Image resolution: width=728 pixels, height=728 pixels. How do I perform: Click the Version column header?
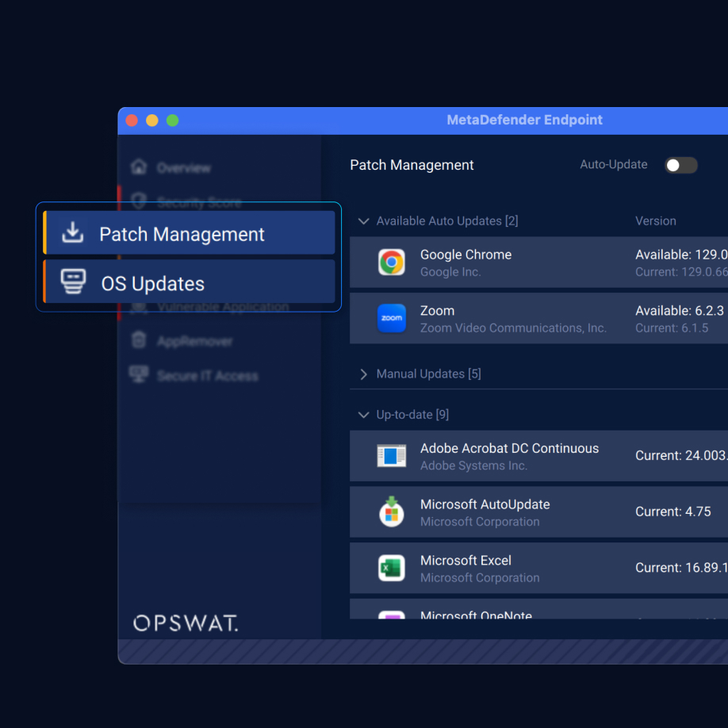[656, 221]
